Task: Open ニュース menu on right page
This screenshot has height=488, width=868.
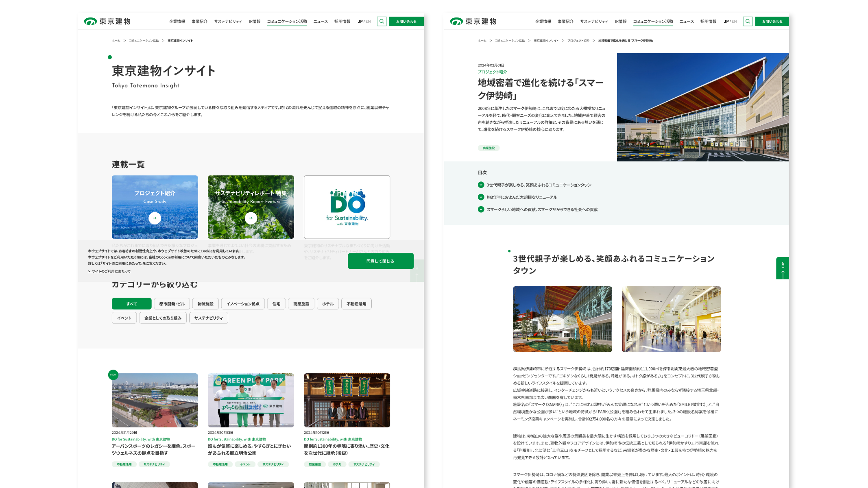Action: (x=687, y=22)
